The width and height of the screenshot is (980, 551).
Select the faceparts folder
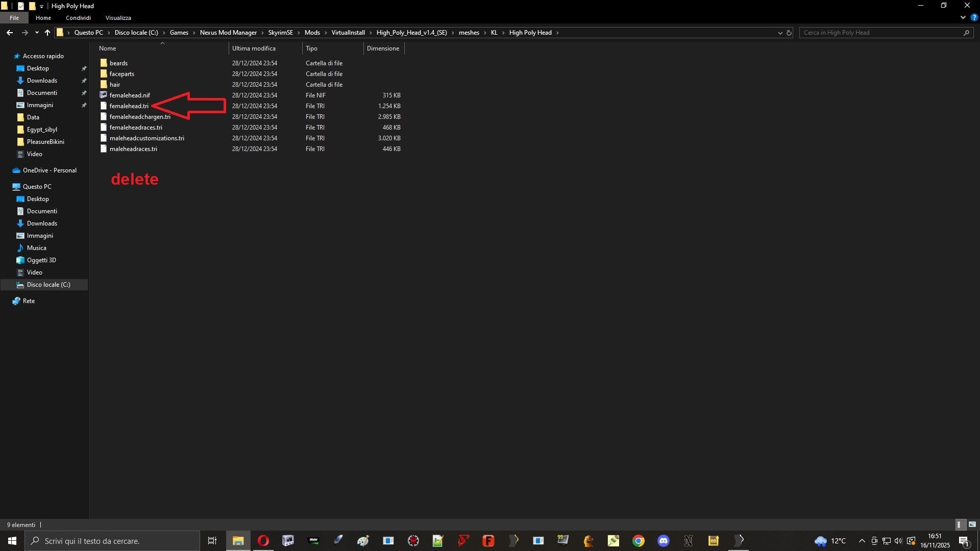coord(121,74)
